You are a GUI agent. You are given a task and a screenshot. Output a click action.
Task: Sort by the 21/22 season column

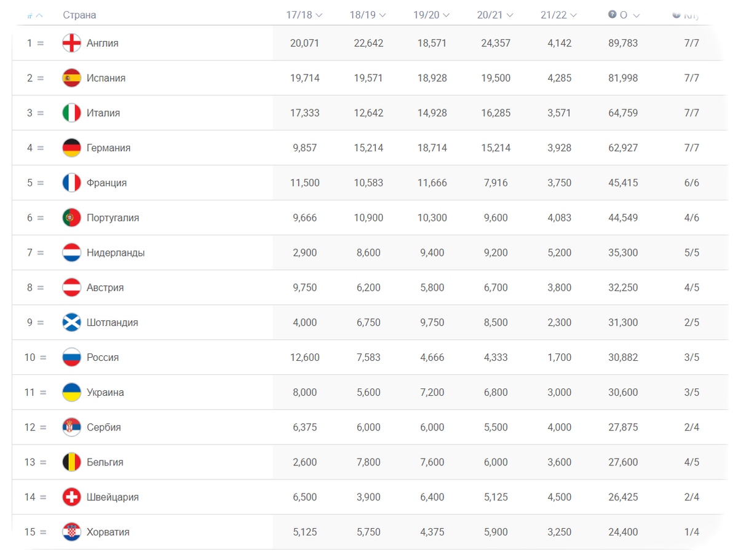pyautogui.click(x=559, y=15)
